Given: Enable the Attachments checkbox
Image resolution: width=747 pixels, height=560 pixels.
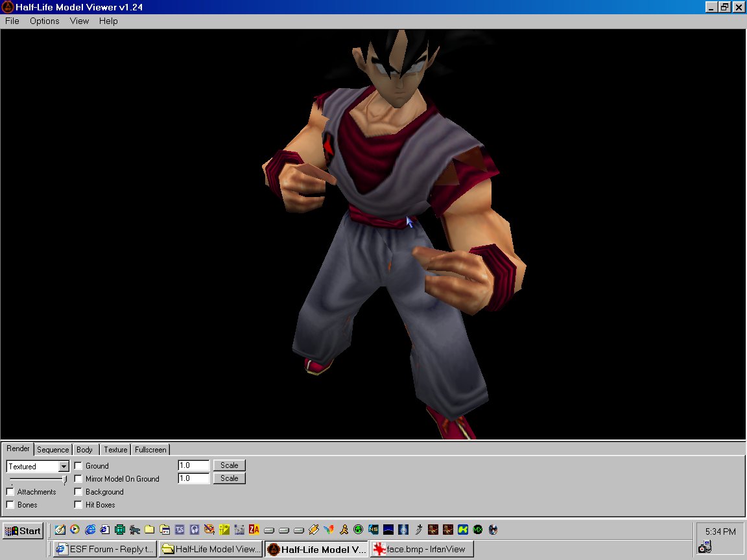Looking at the screenshot, I should point(10,491).
